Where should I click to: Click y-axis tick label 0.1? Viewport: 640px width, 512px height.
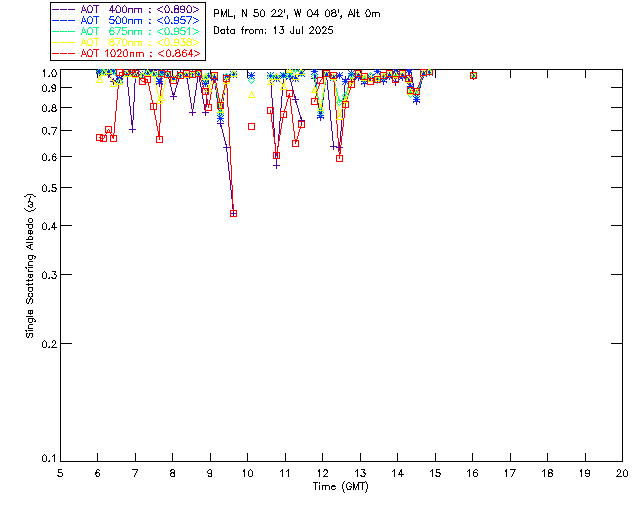49,459
